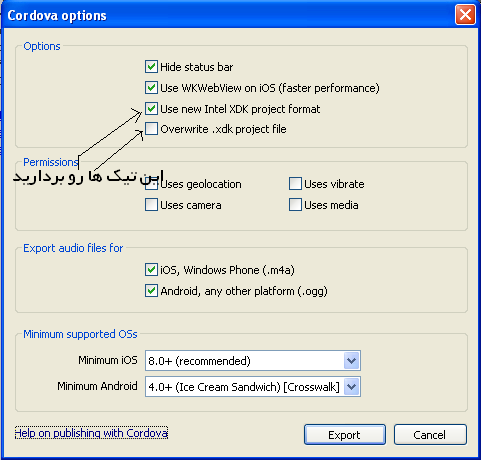Tick the Uses vibrate checkbox
The height and width of the screenshot is (462, 481).
(295, 184)
